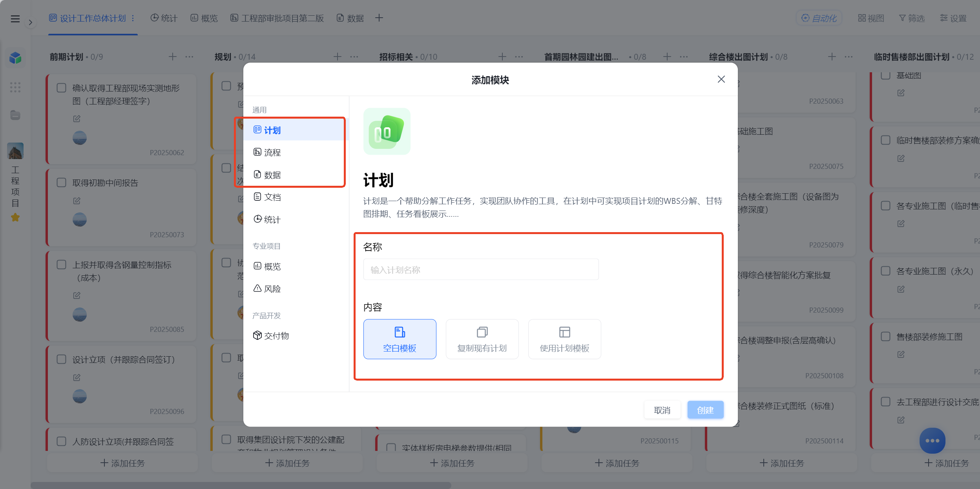Open more options for 首期园林园建出图 column

(684, 57)
